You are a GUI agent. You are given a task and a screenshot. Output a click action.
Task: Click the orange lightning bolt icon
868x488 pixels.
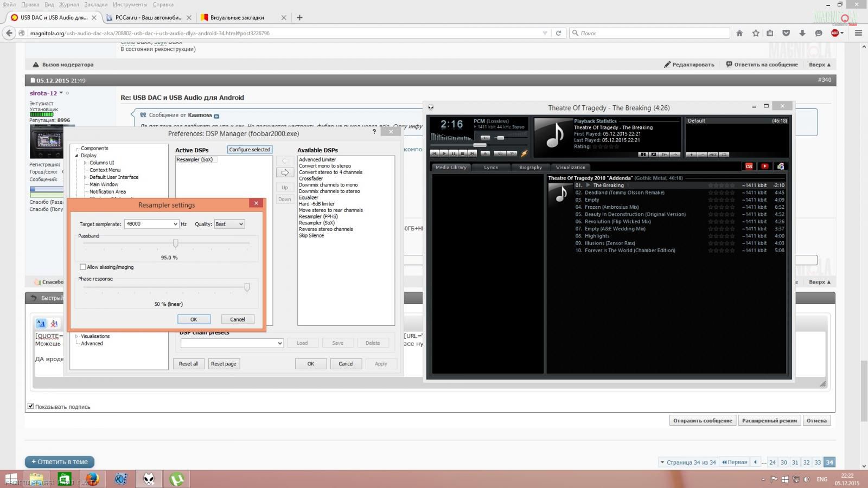(x=524, y=153)
